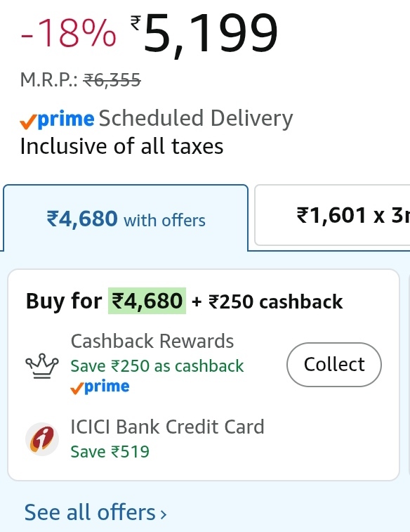Tap the crown Cashback Rewards icon
Screen dimensions: 410x532
click(42, 365)
